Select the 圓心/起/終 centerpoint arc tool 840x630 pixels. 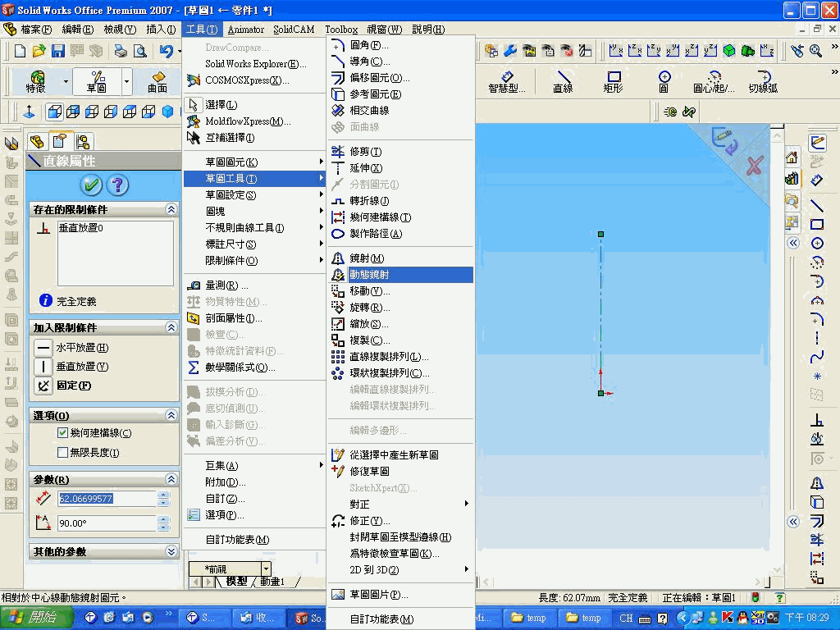point(714,81)
